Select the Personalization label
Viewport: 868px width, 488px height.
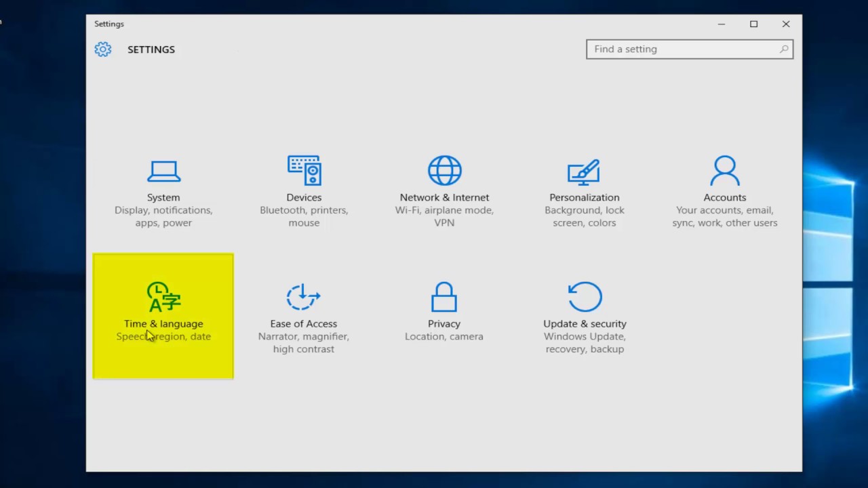pyautogui.click(x=585, y=197)
